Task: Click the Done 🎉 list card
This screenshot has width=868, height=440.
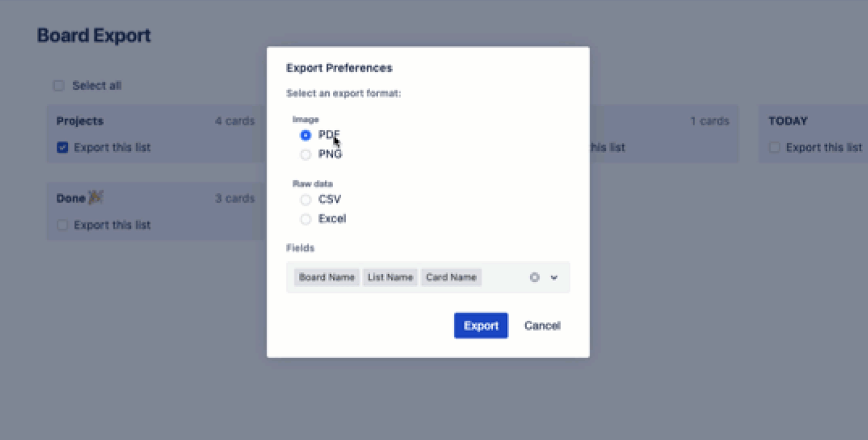Action: [x=155, y=211]
